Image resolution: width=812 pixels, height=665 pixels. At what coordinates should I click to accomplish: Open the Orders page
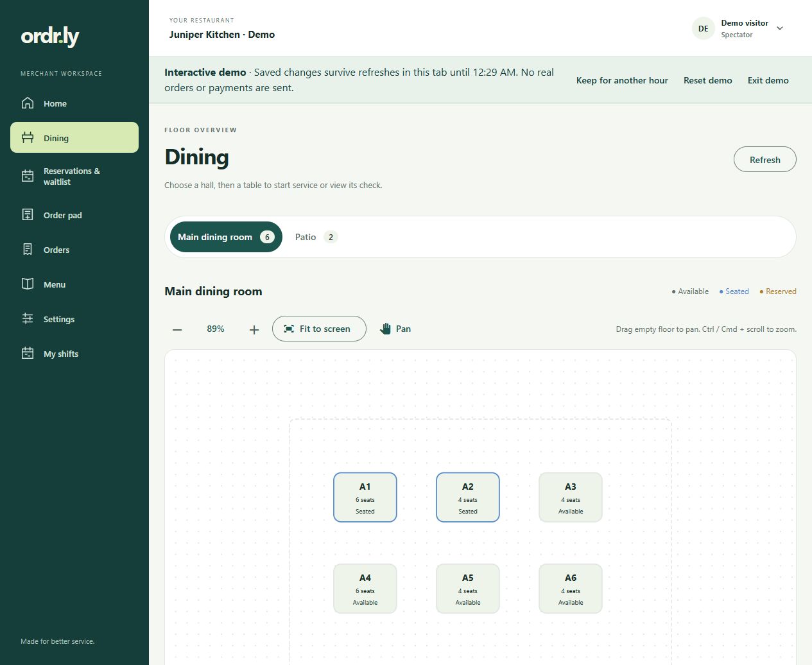tap(74, 250)
